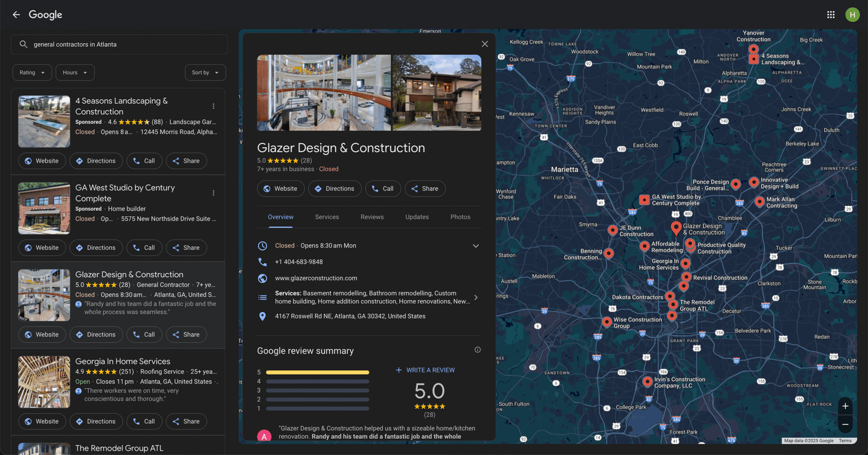
Task: Open the glazerconstruction.com website link
Action: coord(316,278)
